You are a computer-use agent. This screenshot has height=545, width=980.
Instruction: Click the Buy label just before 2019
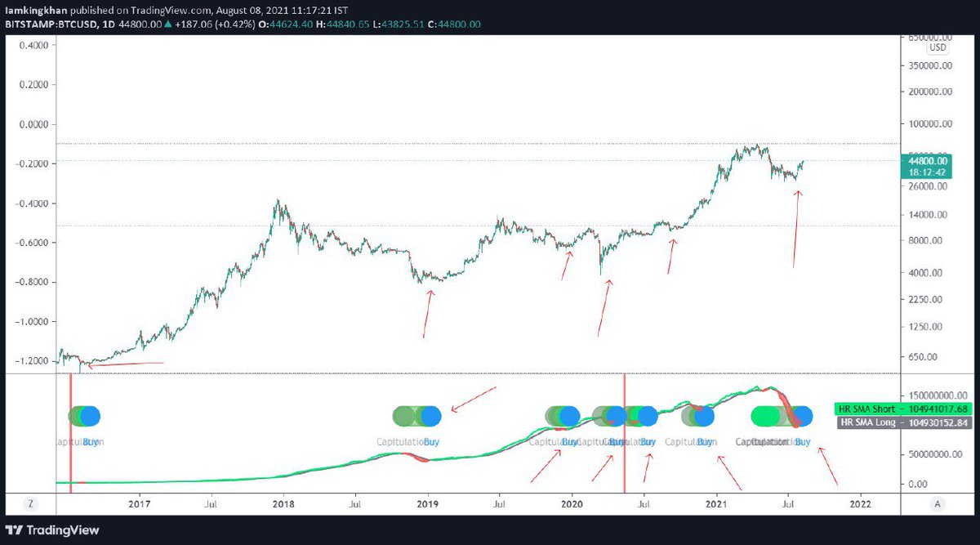point(432,441)
